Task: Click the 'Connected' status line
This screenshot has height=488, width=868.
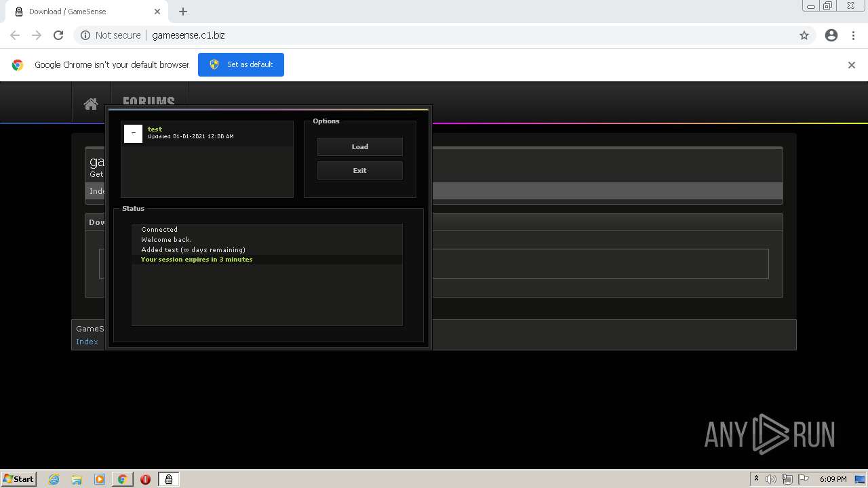Action: pyautogui.click(x=159, y=229)
